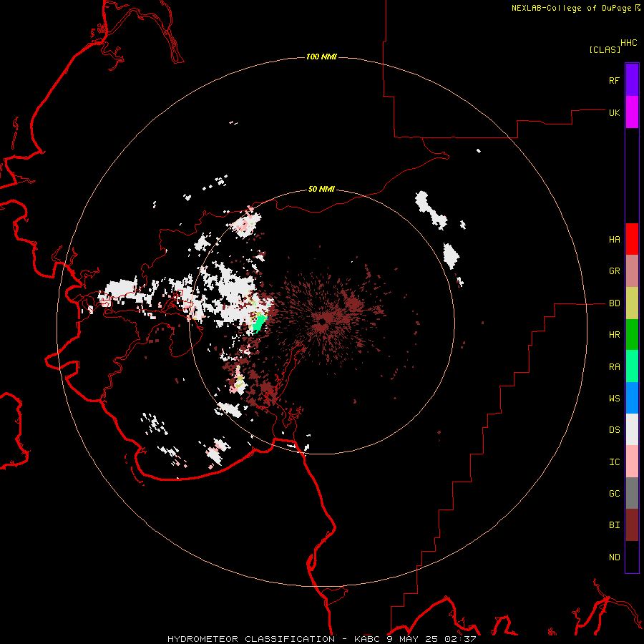Select the DS white legend swatch
644x644 pixels.
[632, 429]
